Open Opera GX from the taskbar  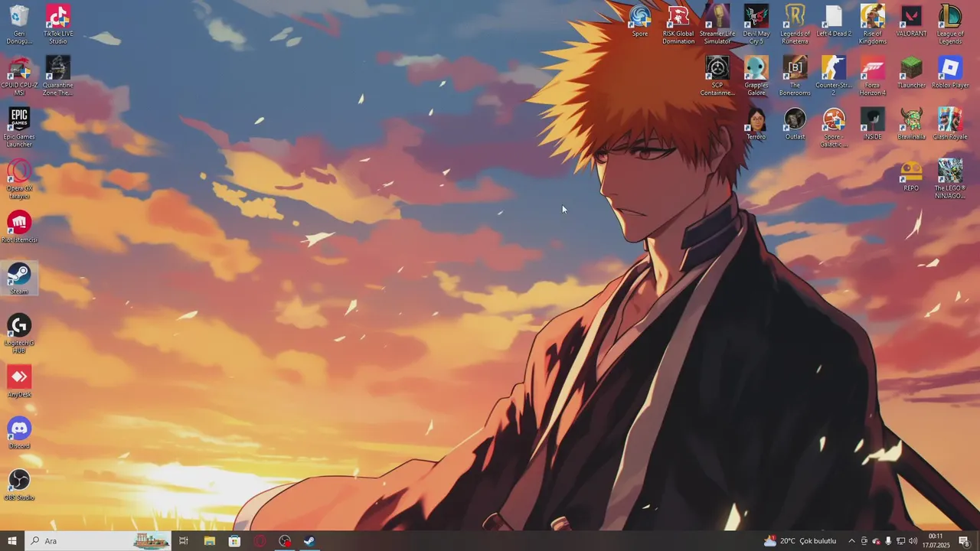[x=260, y=541]
